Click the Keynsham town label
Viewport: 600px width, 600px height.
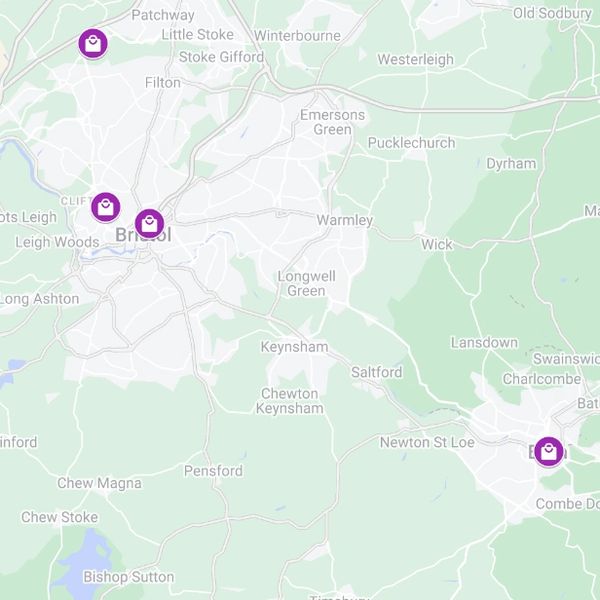click(x=294, y=347)
